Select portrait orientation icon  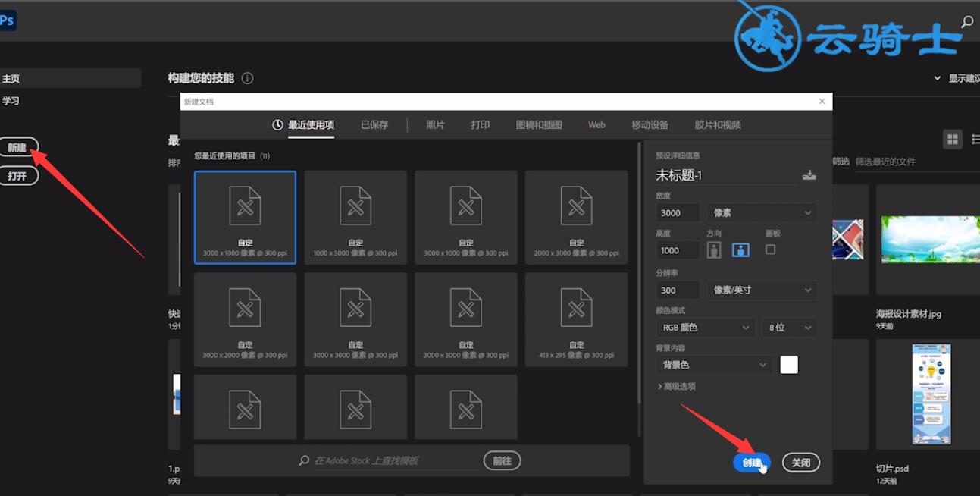714,250
